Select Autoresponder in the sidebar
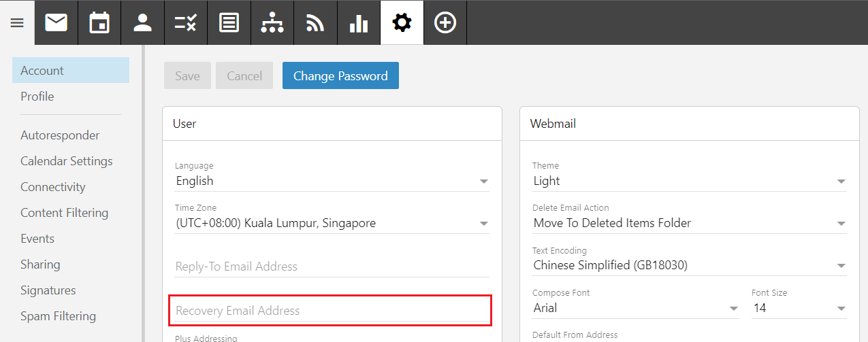 [x=60, y=135]
